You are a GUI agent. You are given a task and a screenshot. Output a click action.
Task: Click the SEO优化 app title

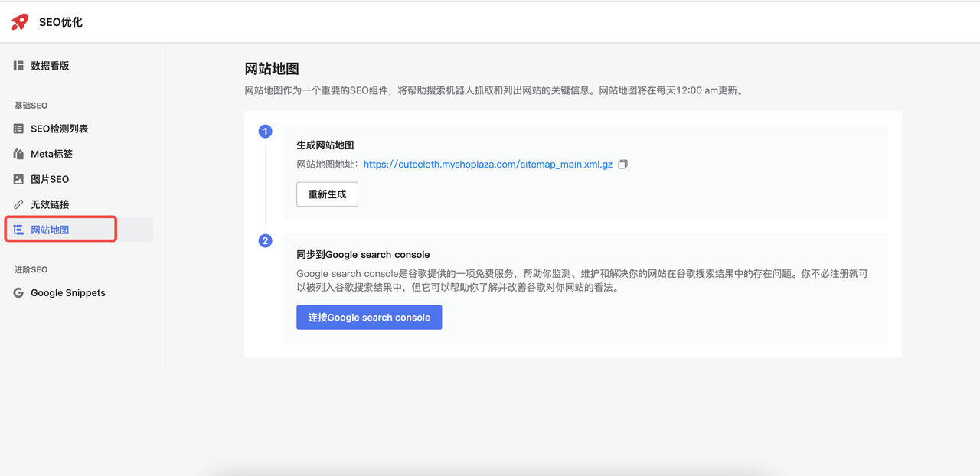(x=60, y=22)
